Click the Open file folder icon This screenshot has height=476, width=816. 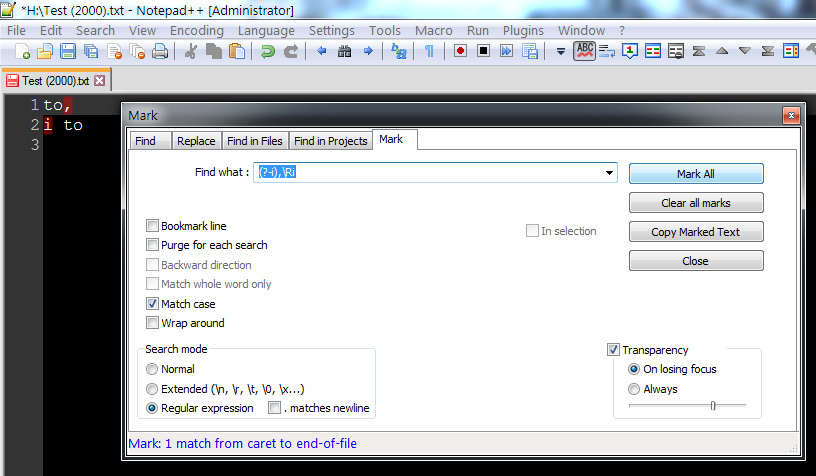pos(45,51)
